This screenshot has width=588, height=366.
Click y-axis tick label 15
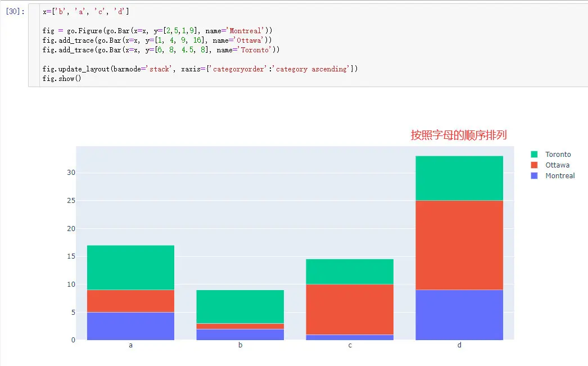coord(71,256)
